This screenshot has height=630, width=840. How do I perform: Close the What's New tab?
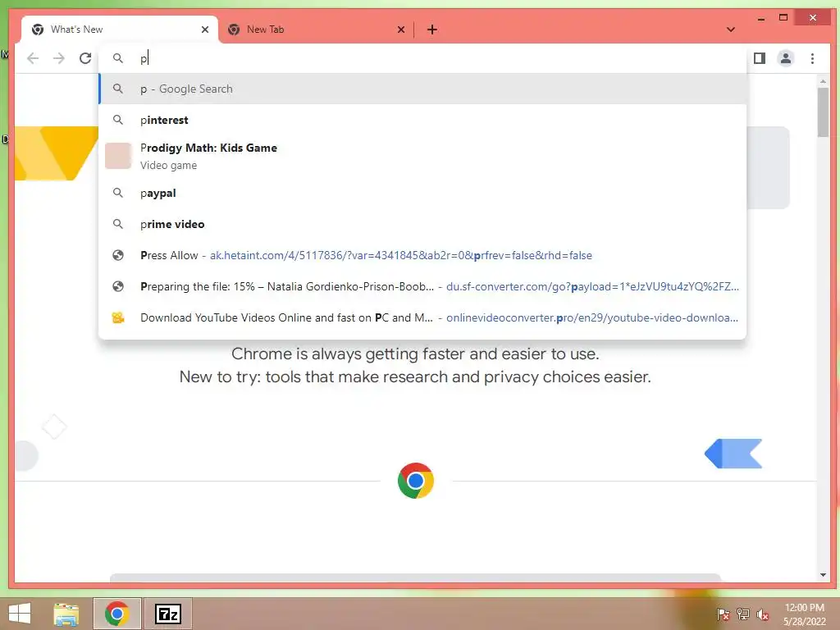point(204,30)
